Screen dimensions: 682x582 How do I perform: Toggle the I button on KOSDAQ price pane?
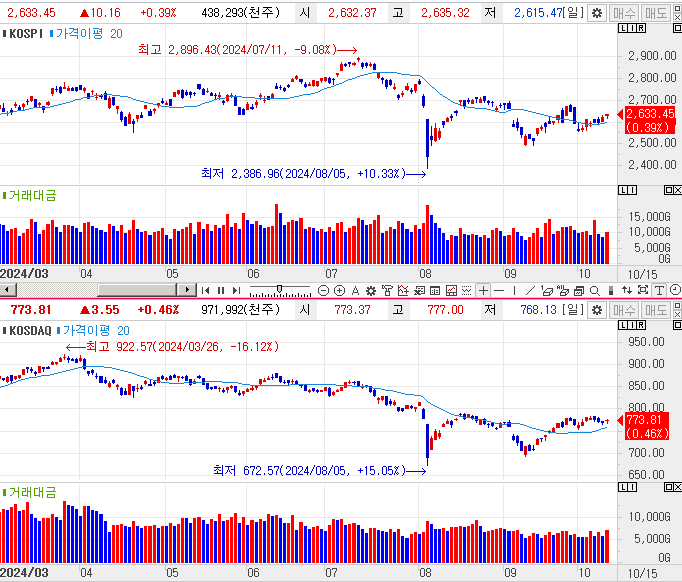[x=632, y=325]
